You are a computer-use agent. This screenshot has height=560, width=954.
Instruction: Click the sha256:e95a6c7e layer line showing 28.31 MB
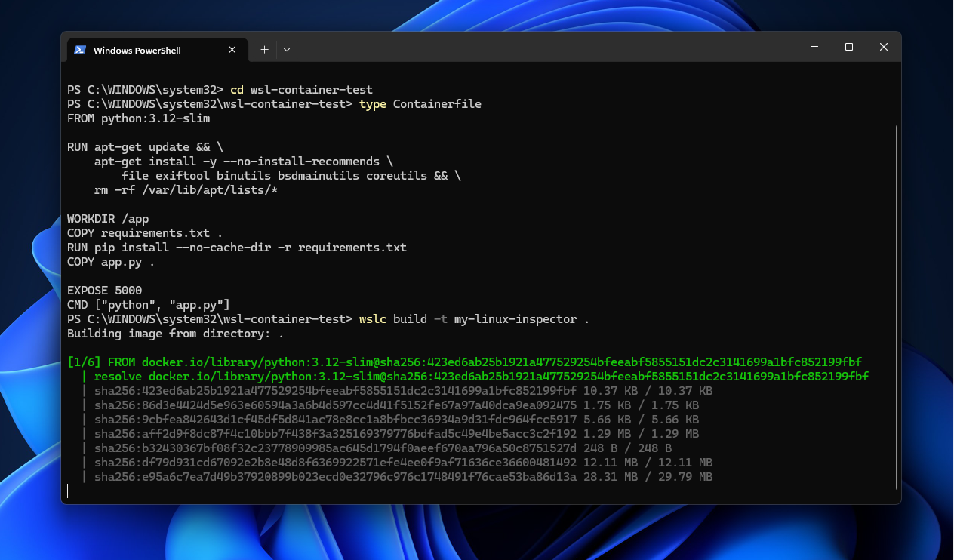click(397, 477)
